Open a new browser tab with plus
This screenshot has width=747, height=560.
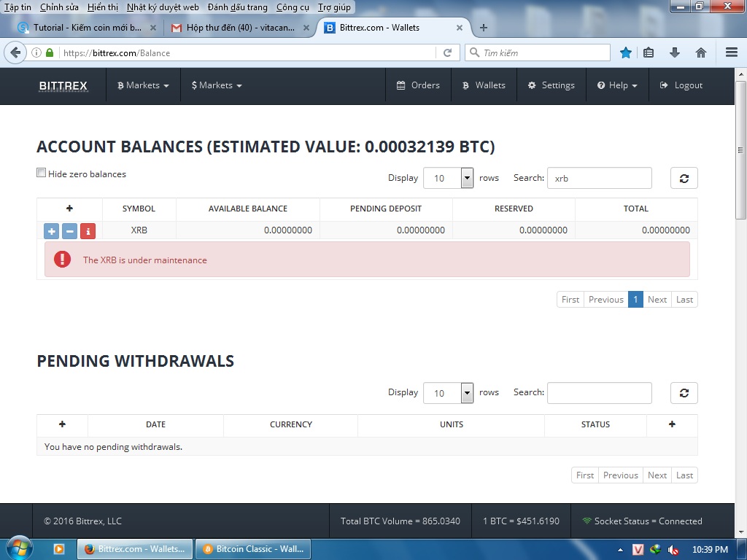(x=483, y=28)
